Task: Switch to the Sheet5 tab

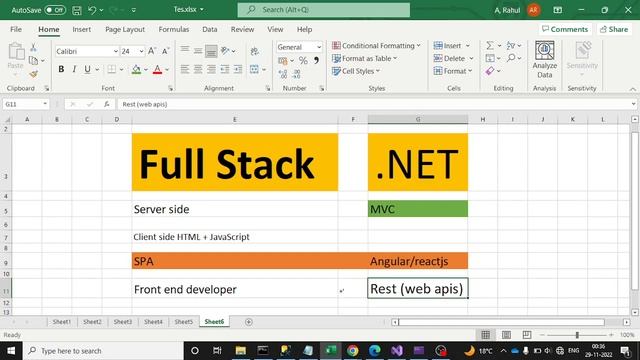Action: pos(184,322)
